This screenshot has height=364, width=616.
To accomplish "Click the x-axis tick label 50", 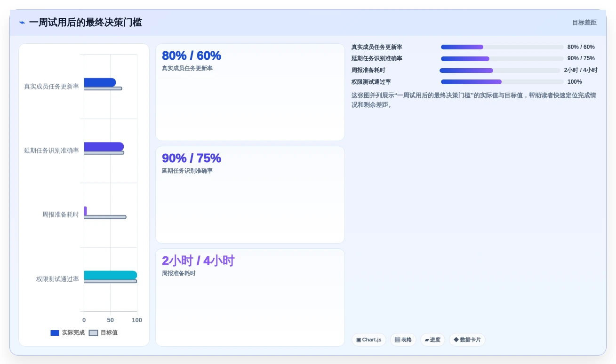I will coord(111,320).
